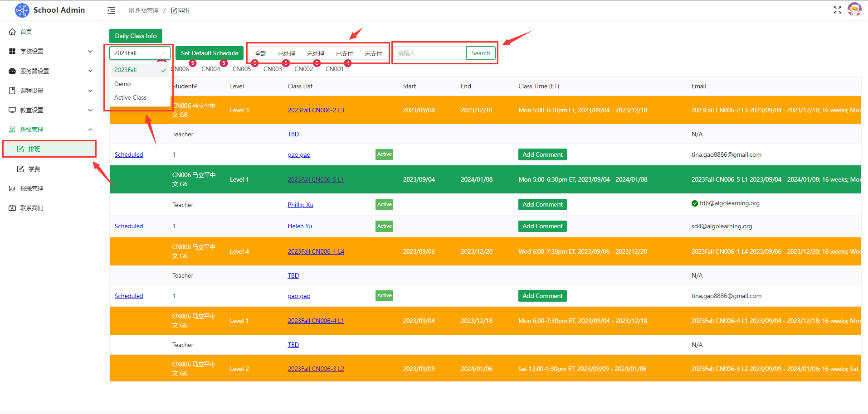
Task: Click Set Default Schedule button
Action: click(209, 53)
